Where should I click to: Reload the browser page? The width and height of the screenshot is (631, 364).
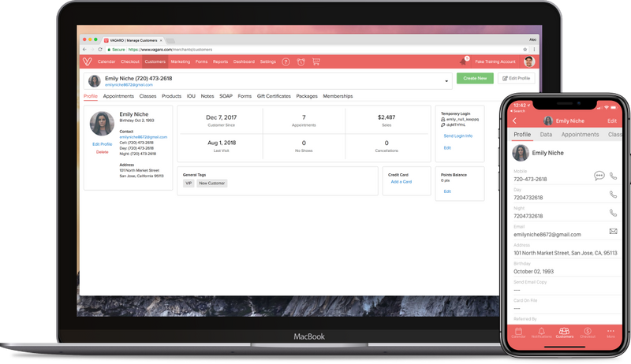(100, 50)
